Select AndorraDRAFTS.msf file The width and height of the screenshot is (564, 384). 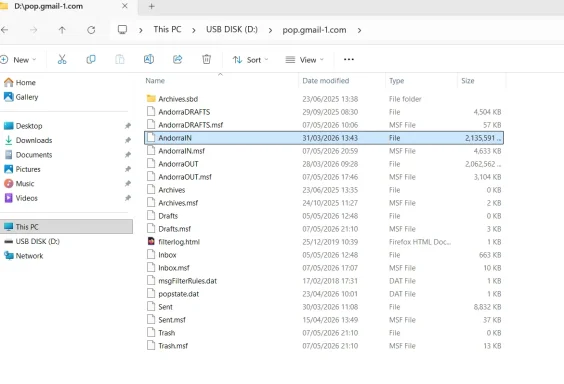[324, 125]
